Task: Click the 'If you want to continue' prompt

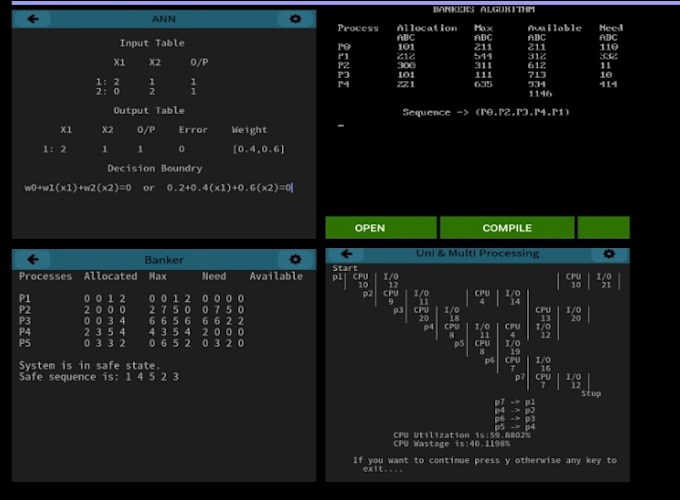Action: point(485,464)
